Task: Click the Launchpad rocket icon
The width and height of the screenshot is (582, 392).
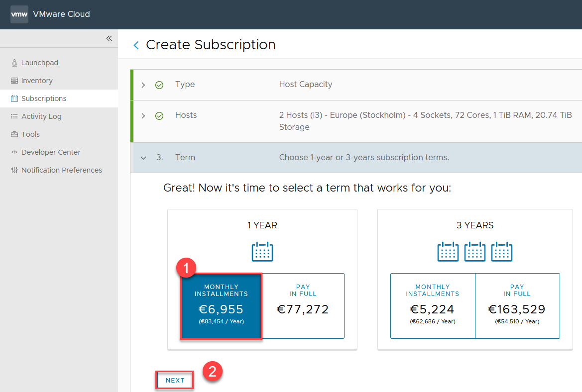Action: 14,63
